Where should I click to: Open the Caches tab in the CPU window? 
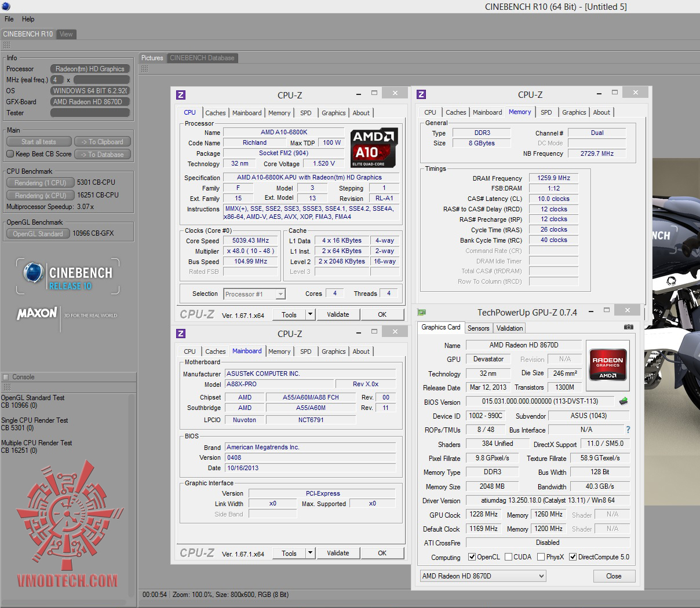point(216,113)
